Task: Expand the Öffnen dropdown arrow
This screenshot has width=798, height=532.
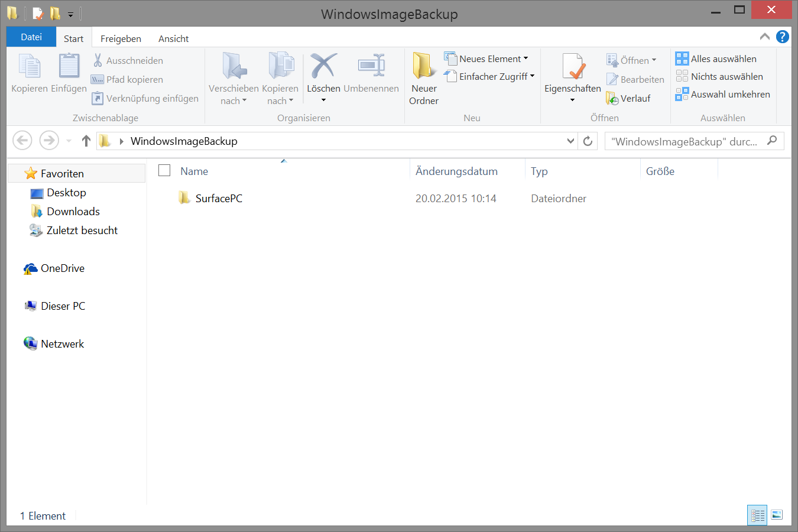Action: click(x=654, y=60)
